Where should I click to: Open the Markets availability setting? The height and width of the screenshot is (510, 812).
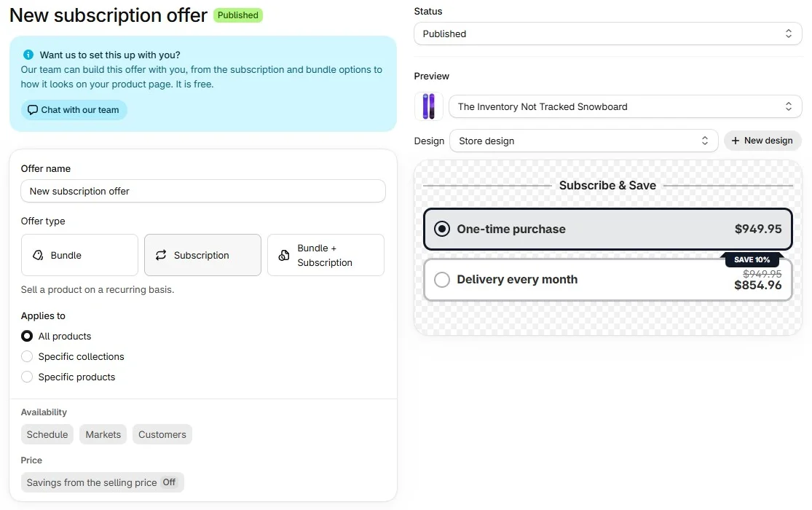103,434
